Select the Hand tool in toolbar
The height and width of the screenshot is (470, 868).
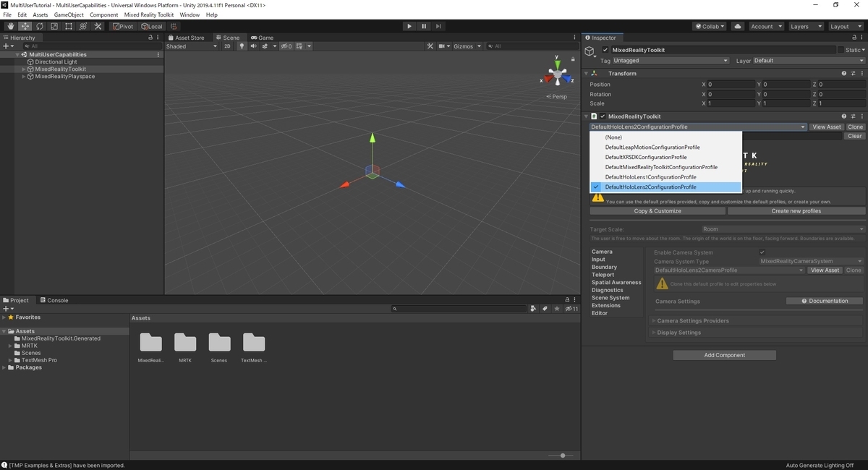[x=11, y=26]
